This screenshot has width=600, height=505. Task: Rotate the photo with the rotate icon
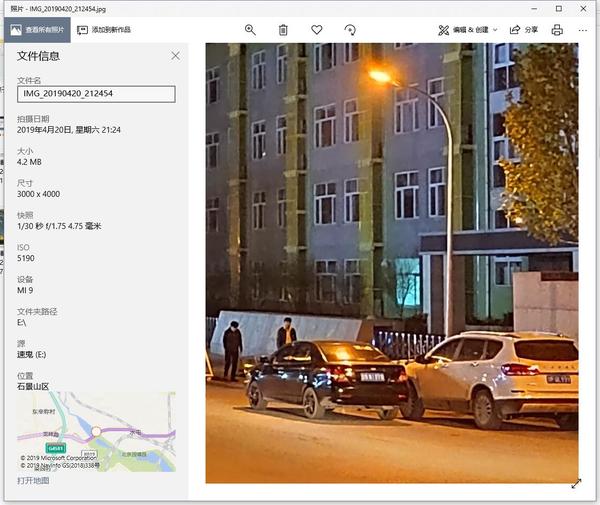350,30
